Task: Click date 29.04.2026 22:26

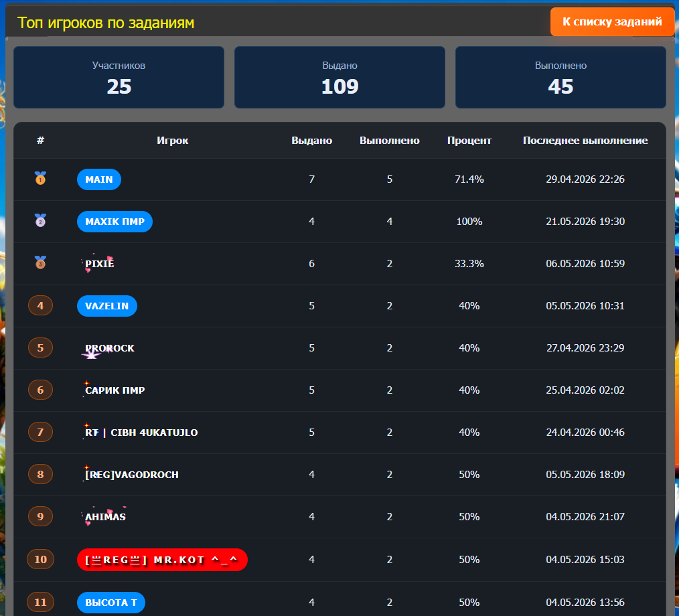Action: [585, 179]
